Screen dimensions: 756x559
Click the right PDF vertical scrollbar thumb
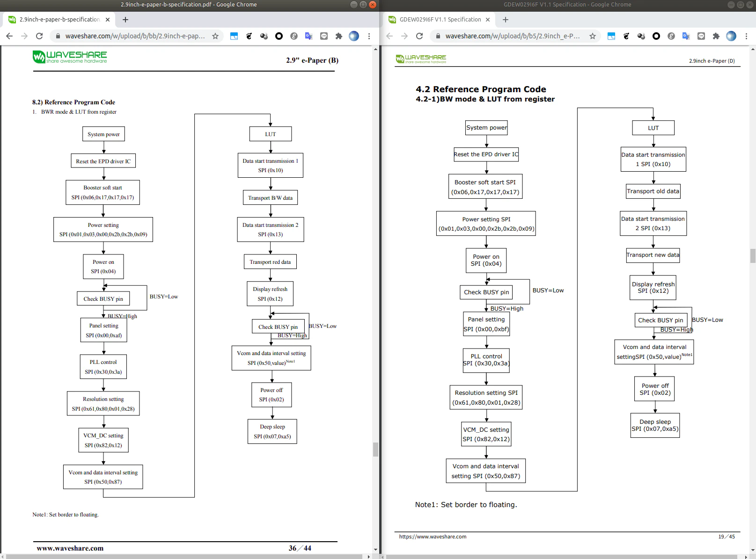tap(753, 256)
